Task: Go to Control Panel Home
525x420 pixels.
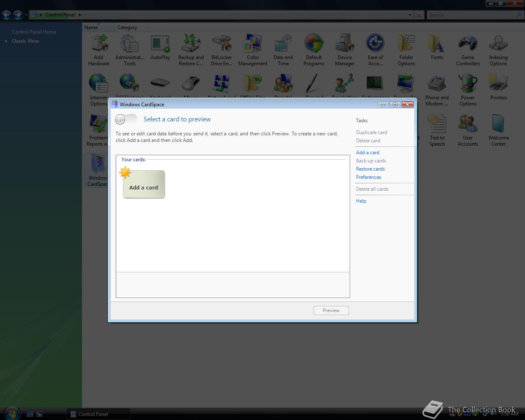Action: pos(34,32)
